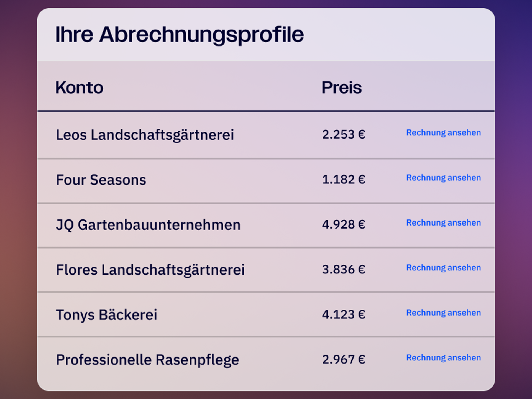Select the Professionelle Rasenpflege account name
This screenshot has width=532, height=399.
click(x=147, y=360)
